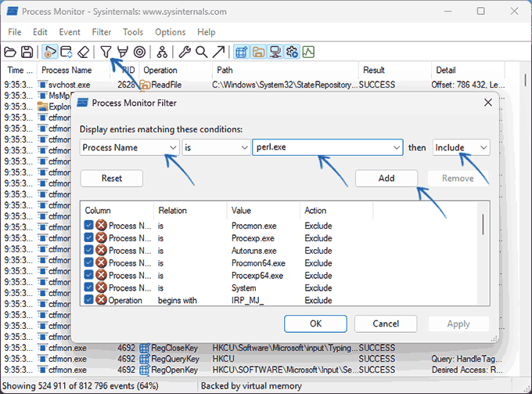Click the Find magnifier toolbar icon
Screen dimensions: 532x394
click(202, 52)
